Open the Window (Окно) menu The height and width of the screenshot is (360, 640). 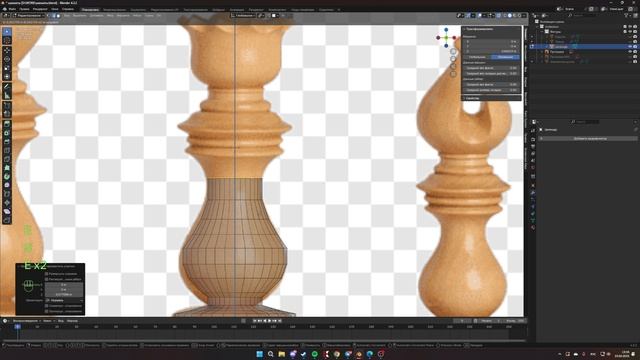point(54,9)
